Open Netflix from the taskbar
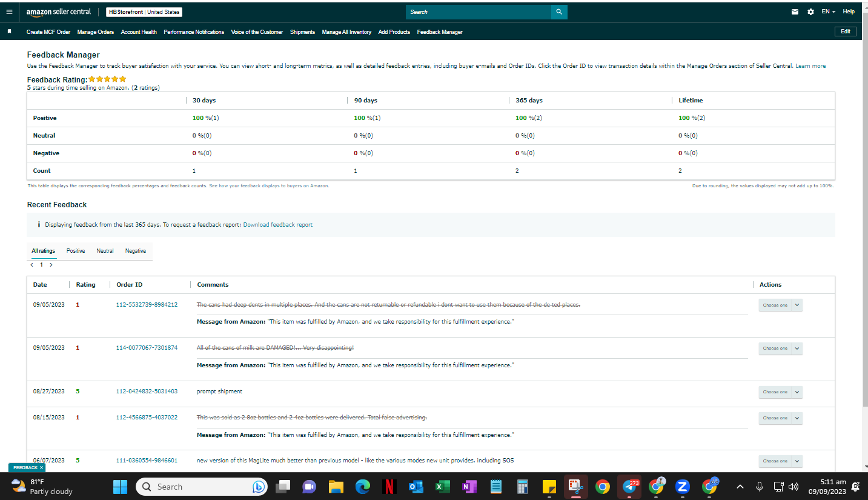868x500 pixels. (x=389, y=487)
